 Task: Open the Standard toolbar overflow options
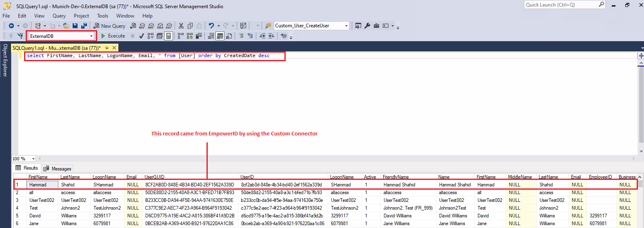398,28
